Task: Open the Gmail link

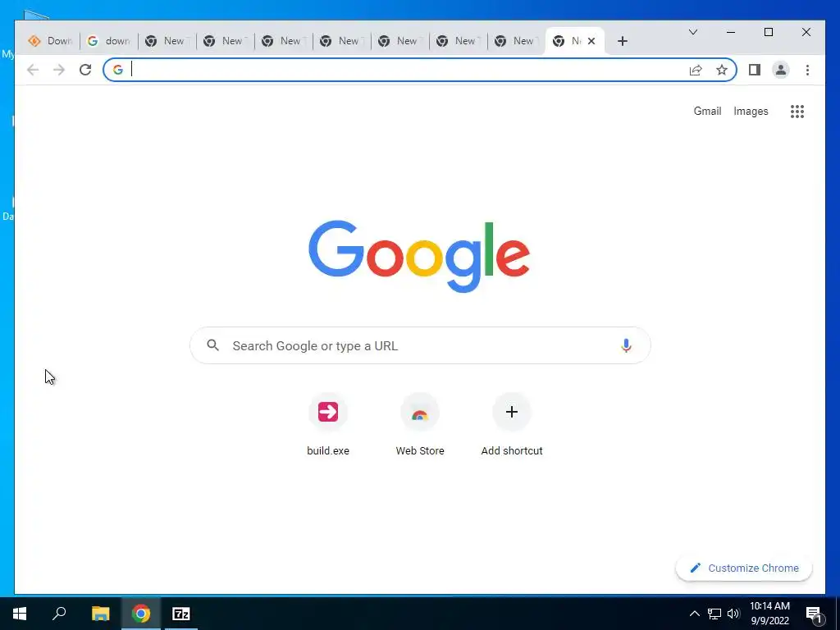Action: tap(707, 111)
